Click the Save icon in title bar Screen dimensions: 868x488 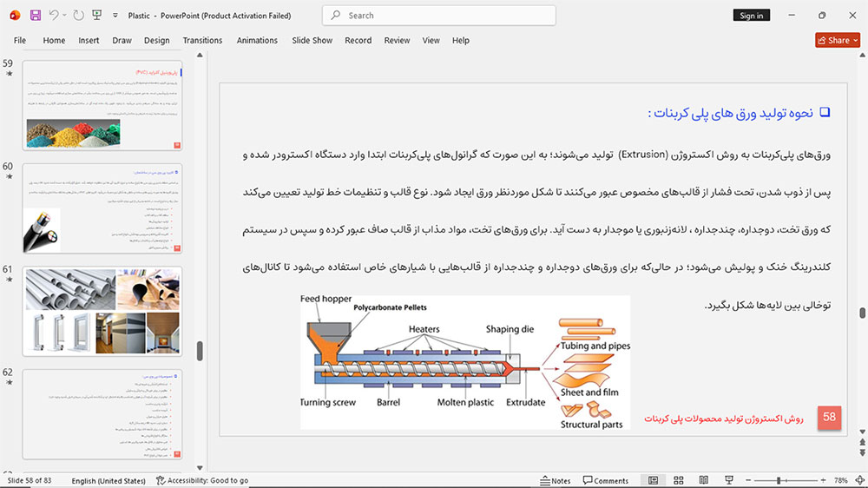(x=36, y=16)
